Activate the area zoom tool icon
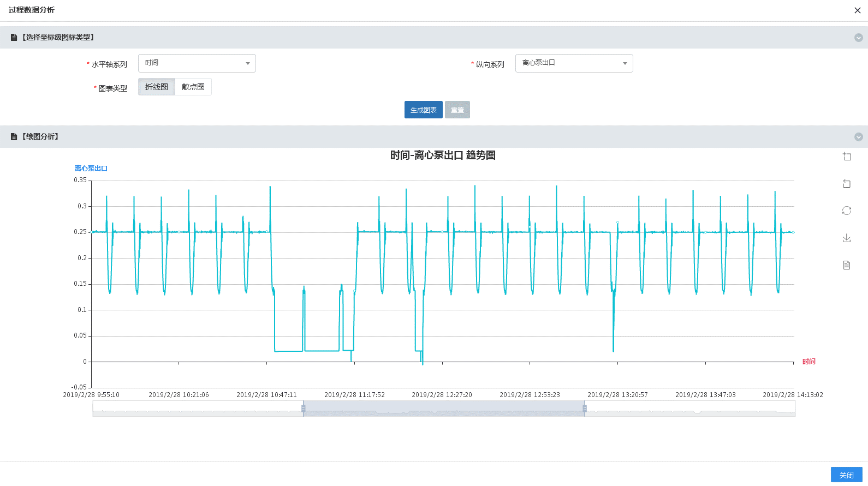This screenshot has width=868, height=486. (x=847, y=157)
